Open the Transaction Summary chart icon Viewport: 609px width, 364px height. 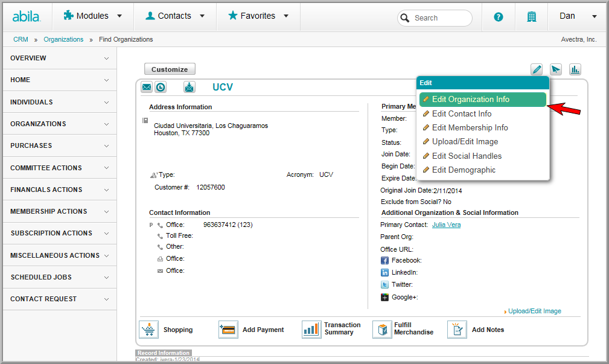(311, 330)
